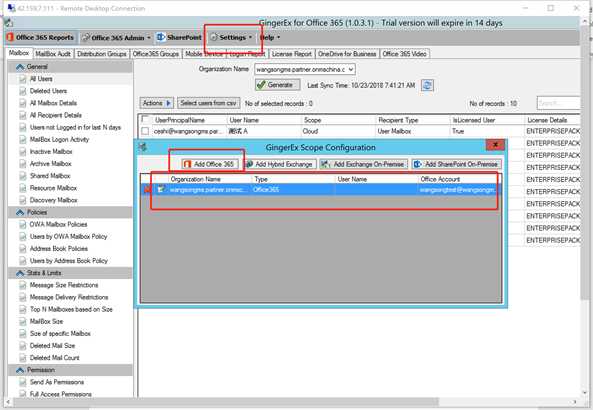Click the red delete icon on the wangsongms scope row
Screen dimensions: 593x410
147,189
